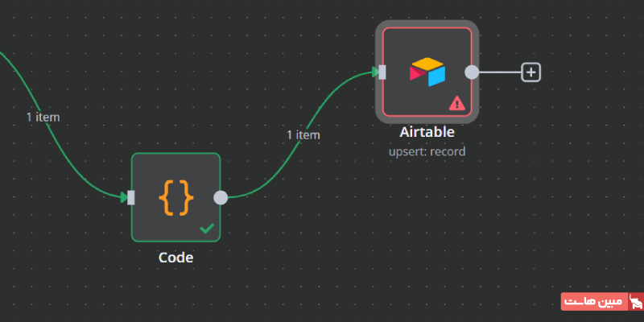Image resolution: width=644 pixels, height=322 pixels.
Task: Select the "Airtable" node name label
Action: [427, 132]
